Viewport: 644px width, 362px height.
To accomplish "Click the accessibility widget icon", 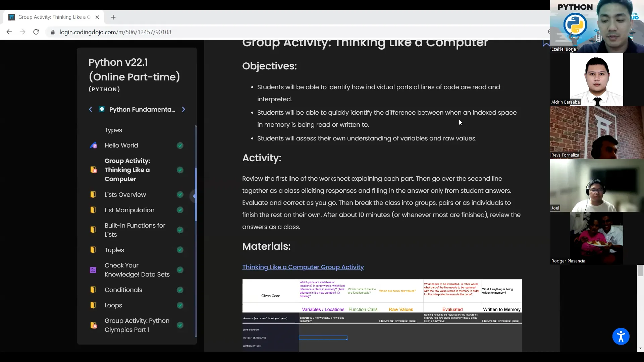I will point(621,337).
